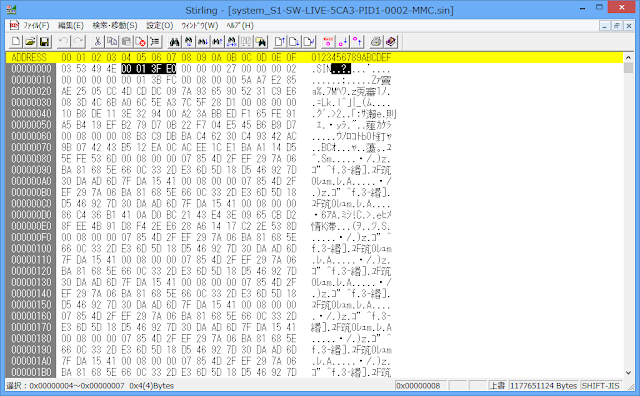Screen dimensions: 640x396
Task: Copy the selected bytes
Action: pyautogui.click(x=112, y=42)
